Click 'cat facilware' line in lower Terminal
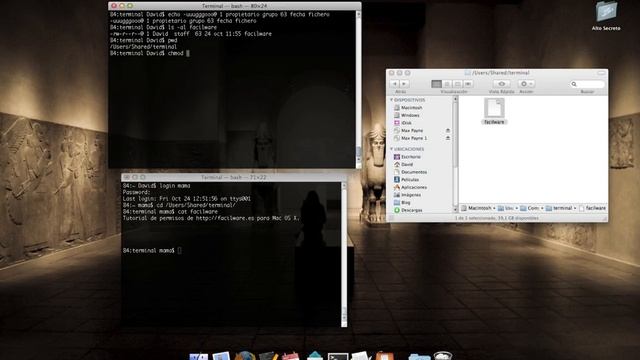 (170, 212)
